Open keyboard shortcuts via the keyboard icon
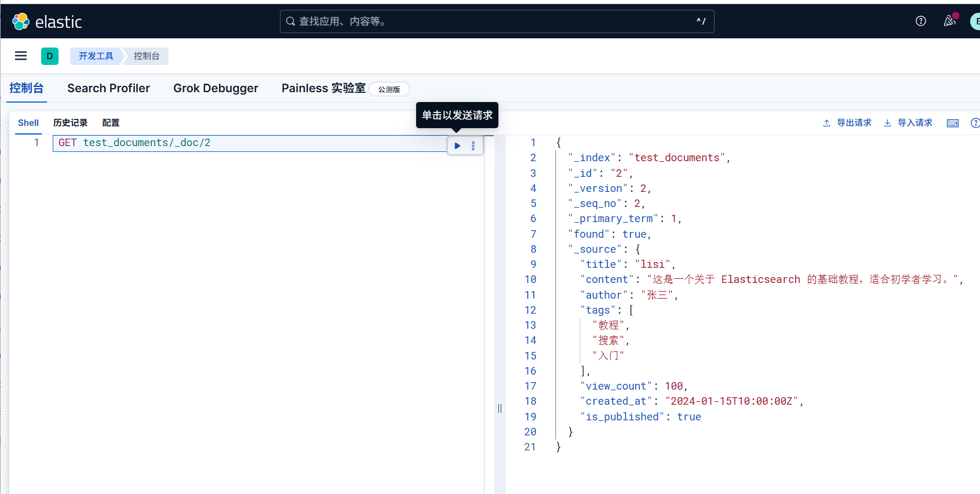Viewport: 980px width, 494px height. pyautogui.click(x=952, y=123)
